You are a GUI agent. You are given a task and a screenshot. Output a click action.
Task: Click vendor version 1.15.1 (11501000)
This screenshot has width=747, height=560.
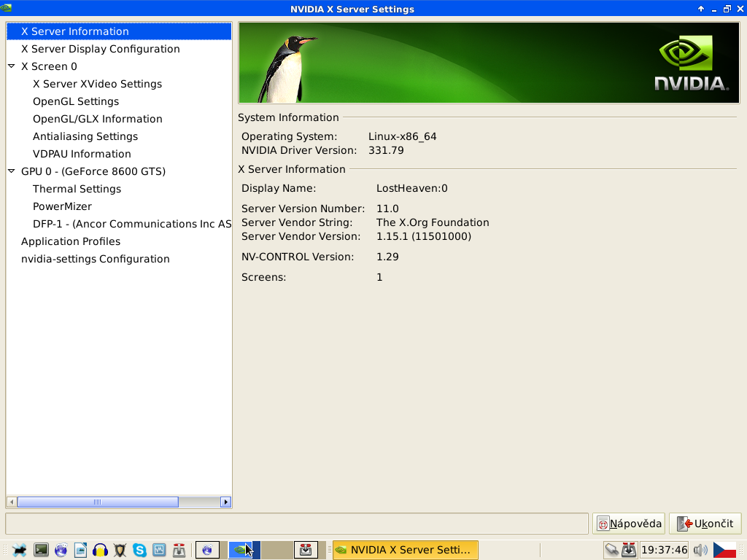pos(424,236)
